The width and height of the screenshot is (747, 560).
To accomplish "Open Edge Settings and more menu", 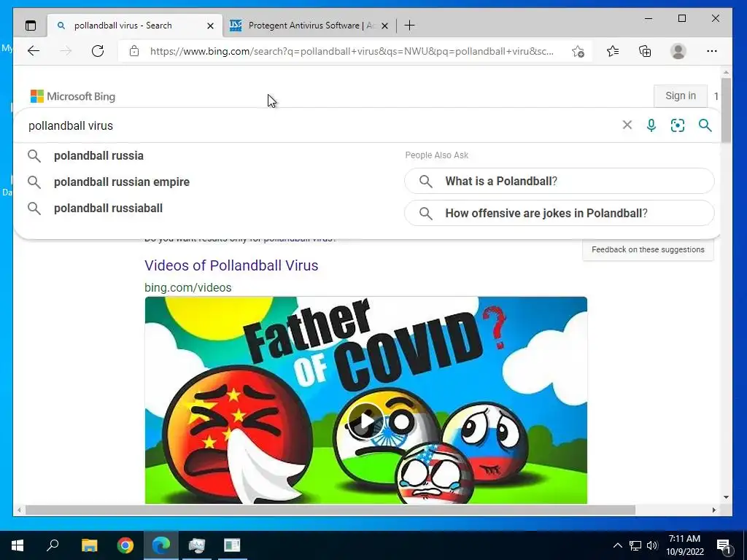I will [712, 51].
